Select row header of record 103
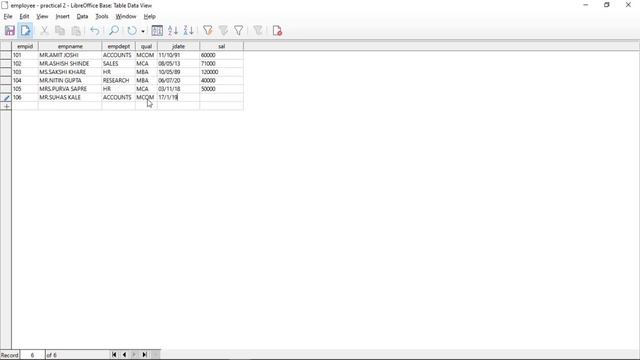Viewport: 640px width, 360px height. click(6, 72)
